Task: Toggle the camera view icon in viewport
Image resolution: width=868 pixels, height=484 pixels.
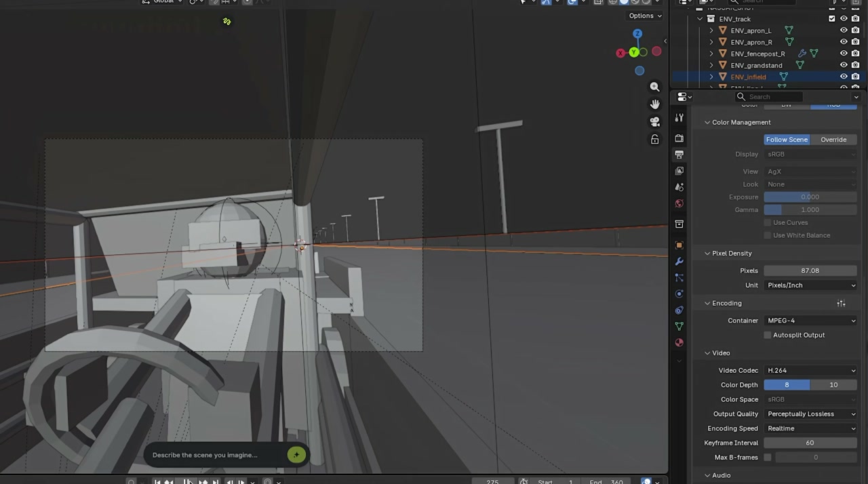Action: 654,122
